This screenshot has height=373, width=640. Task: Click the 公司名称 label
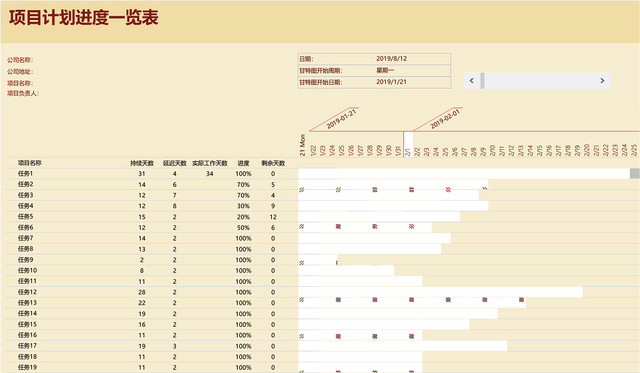click(20, 60)
